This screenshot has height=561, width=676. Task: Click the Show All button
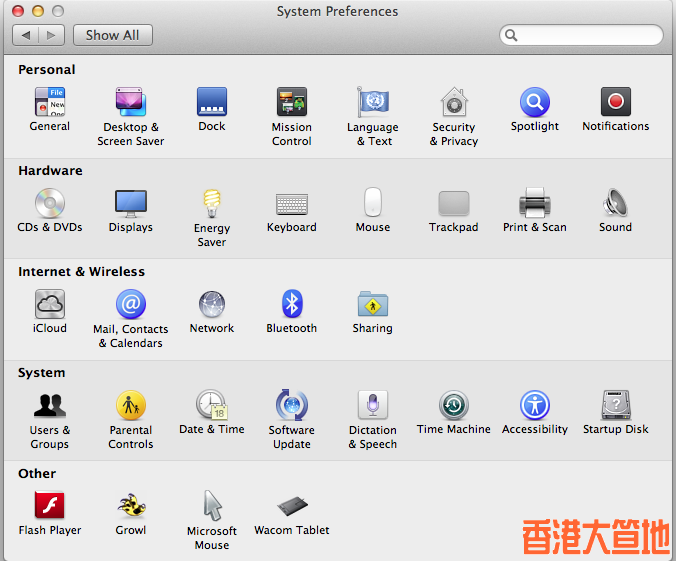click(113, 35)
